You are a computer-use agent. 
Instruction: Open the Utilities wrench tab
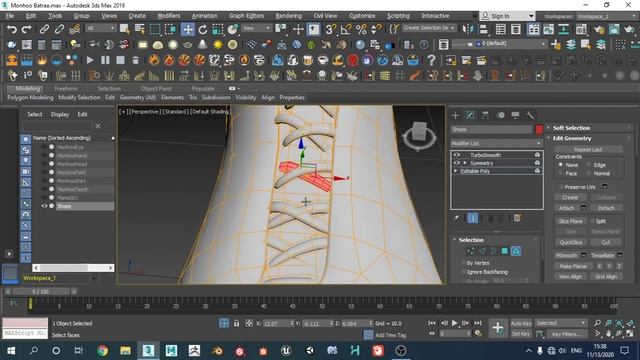pos(530,116)
